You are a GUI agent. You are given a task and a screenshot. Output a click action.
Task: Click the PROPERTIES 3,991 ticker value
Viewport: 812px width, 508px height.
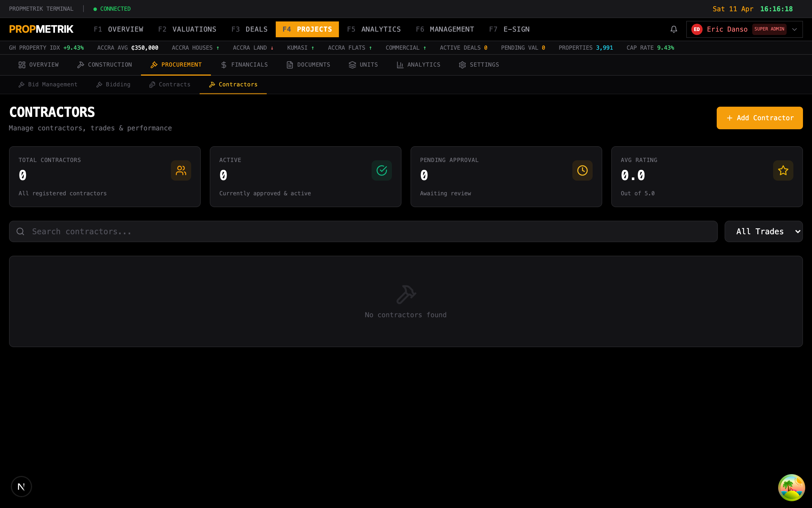(x=604, y=48)
